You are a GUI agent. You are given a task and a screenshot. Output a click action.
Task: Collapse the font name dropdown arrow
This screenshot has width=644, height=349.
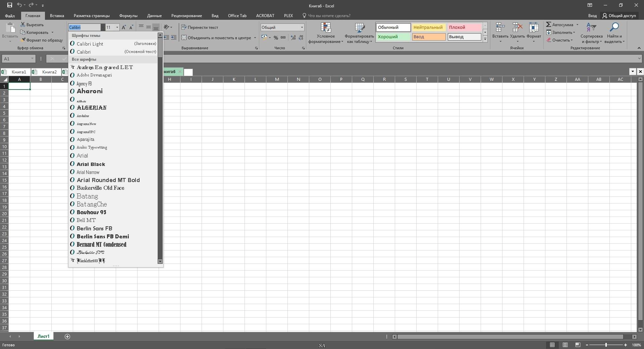pos(103,27)
